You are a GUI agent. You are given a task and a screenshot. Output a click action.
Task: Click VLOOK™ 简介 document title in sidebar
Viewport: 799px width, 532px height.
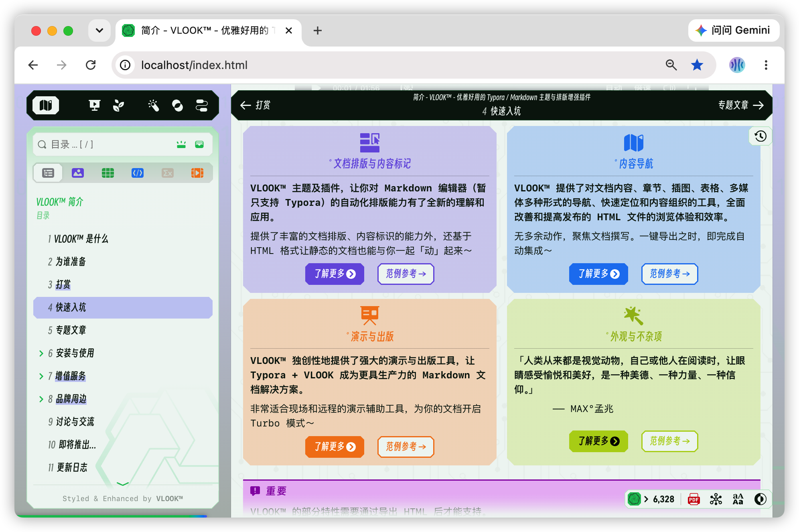[60, 202]
